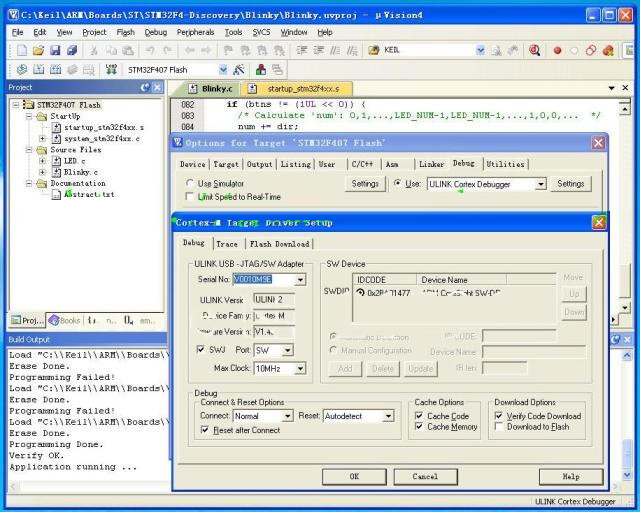Image resolution: width=640 pixels, height=512 pixels.
Task: Expand the Connect mode dropdown
Action: tap(287, 416)
